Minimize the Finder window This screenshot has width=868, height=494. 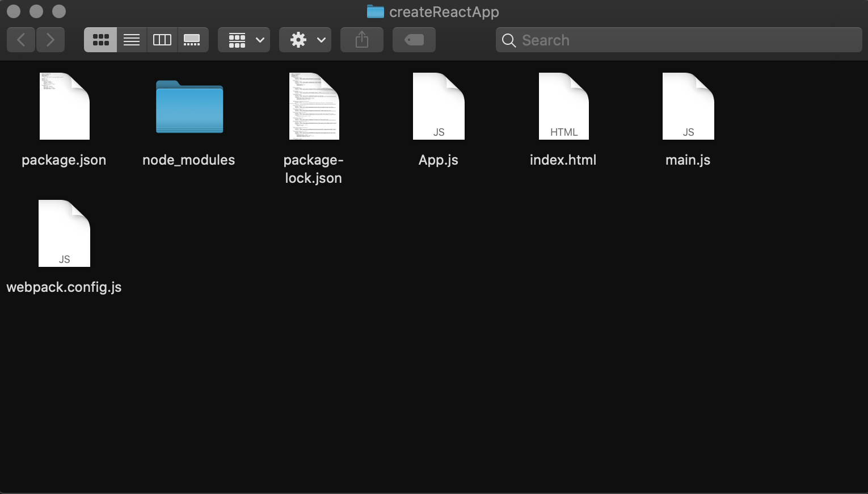click(x=36, y=11)
